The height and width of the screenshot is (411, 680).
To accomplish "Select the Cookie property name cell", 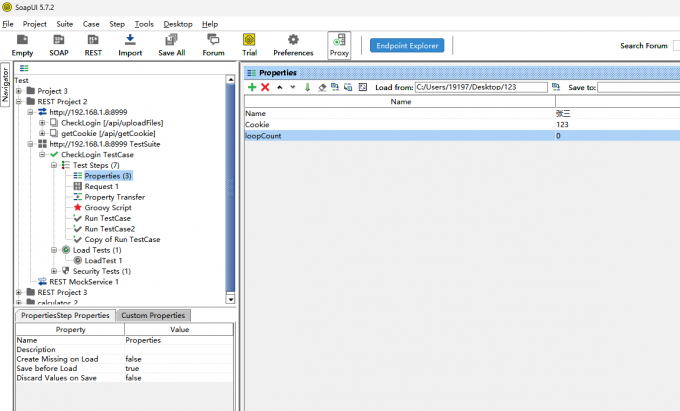I will pos(400,124).
